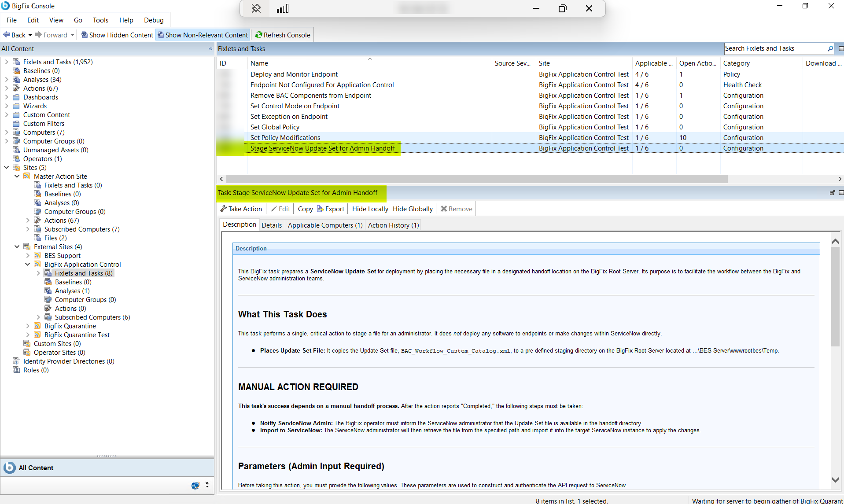Expand Subscribed Computers (6) node
Screen dimensions: 844x504
coord(38,317)
